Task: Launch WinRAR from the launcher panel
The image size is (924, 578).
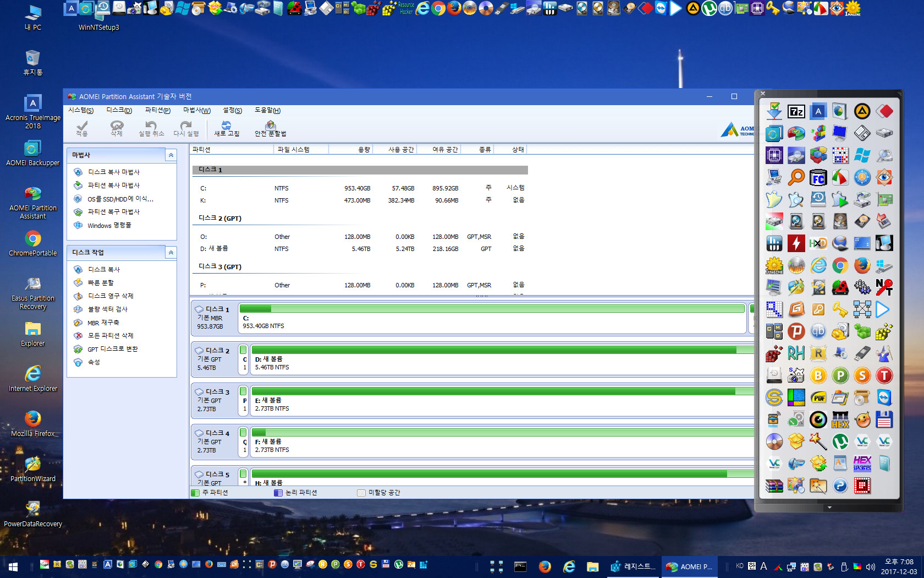Action: [x=774, y=486]
